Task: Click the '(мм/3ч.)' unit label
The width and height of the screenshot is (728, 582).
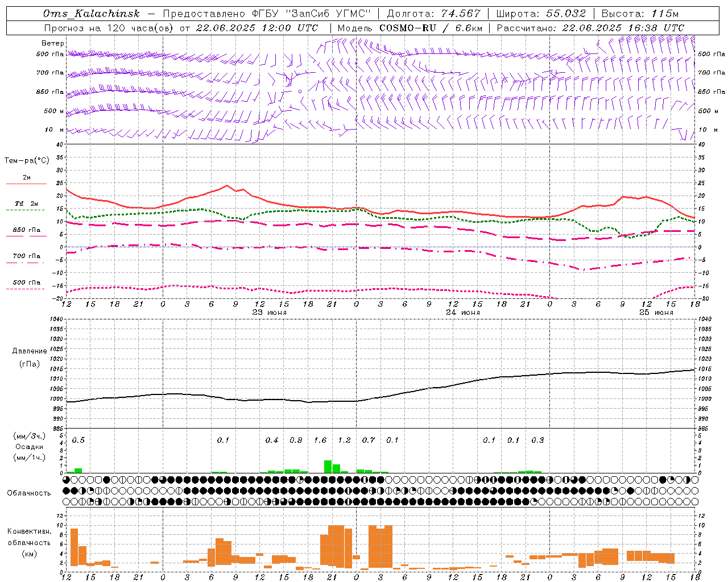Action: click(x=29, y=436)
